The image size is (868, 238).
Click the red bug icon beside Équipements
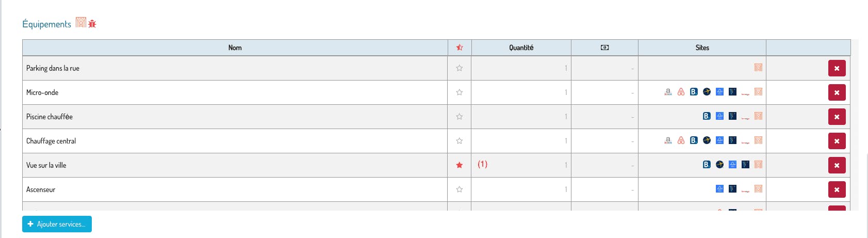point(92,24)
